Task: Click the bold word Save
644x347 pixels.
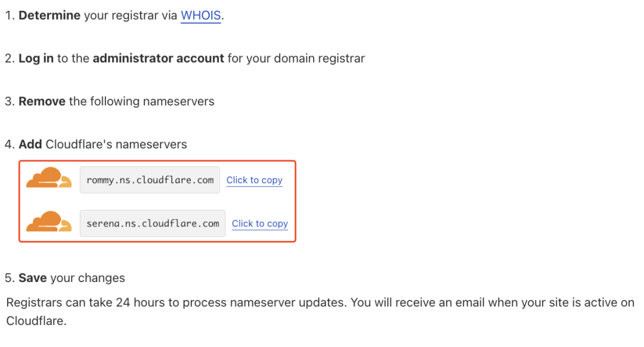Action: coord(33,278)
